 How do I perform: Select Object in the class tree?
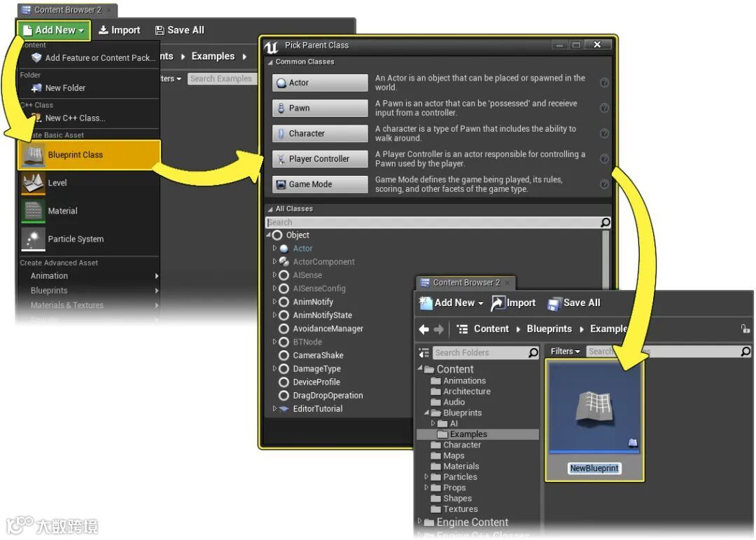tap(297, 235)
